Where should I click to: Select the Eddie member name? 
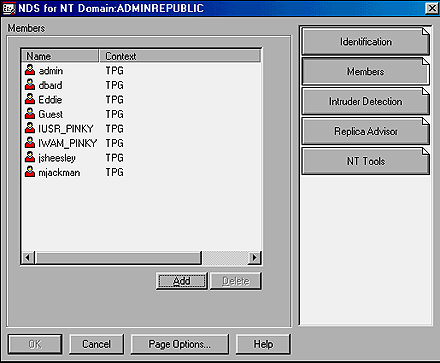point(50,100)
